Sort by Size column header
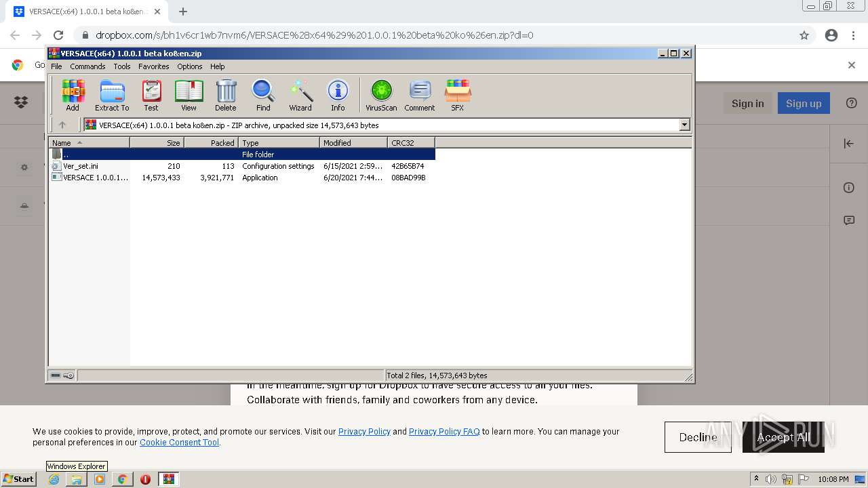Image resolution: width=868 pixels, height=488 pixels. pos(157,142)
